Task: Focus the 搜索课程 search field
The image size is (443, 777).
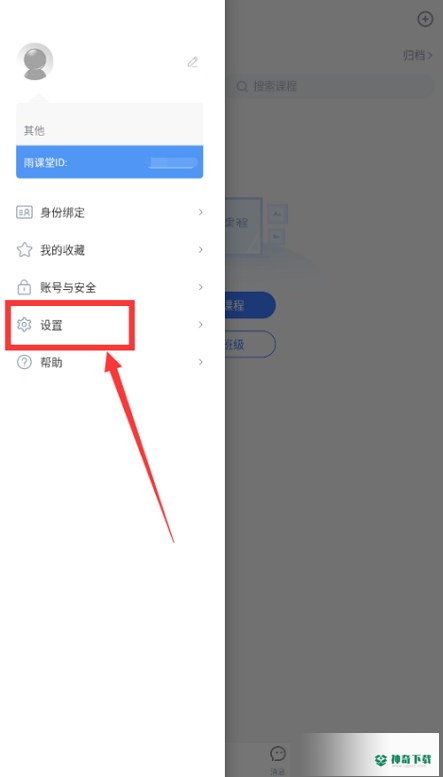Action: [x=332, y=86]
